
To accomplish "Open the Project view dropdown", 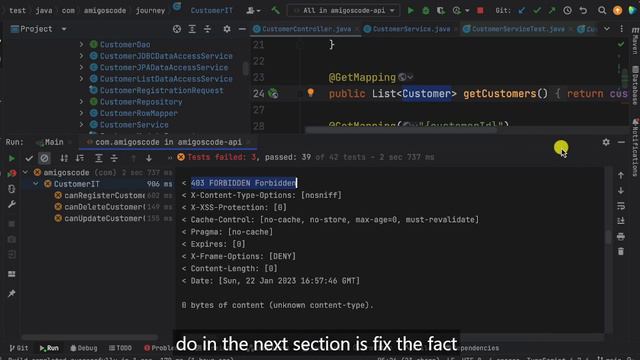I will tap(64, 29).
